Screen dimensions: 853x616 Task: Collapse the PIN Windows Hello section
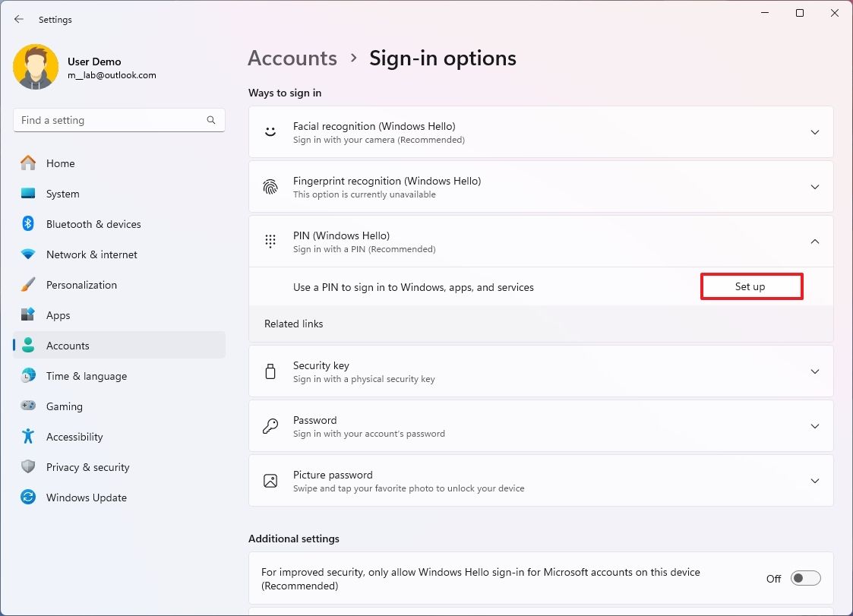(814, 241)
